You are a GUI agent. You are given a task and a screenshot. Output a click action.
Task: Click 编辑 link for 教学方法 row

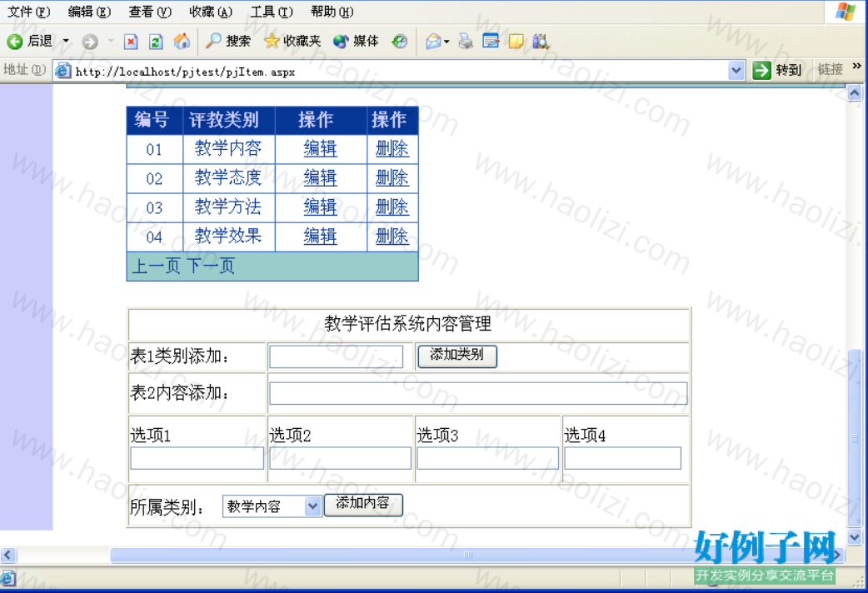pos(320,207)
